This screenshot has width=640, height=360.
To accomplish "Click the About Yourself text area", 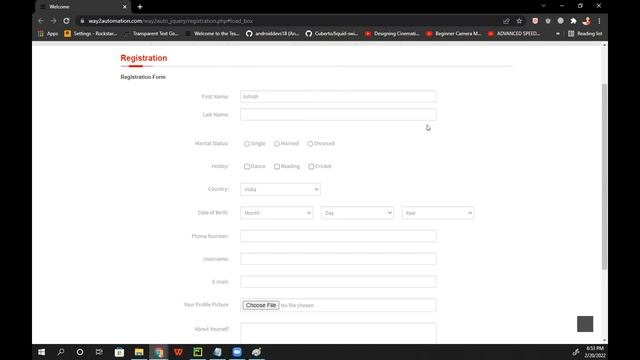I will click(x=338, y=333).
